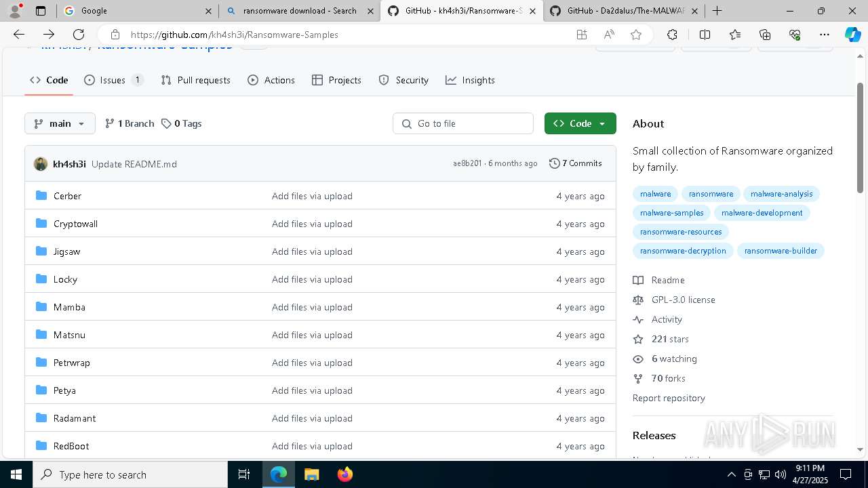Close the ransomware download Search tab

[x=370, y=11]
